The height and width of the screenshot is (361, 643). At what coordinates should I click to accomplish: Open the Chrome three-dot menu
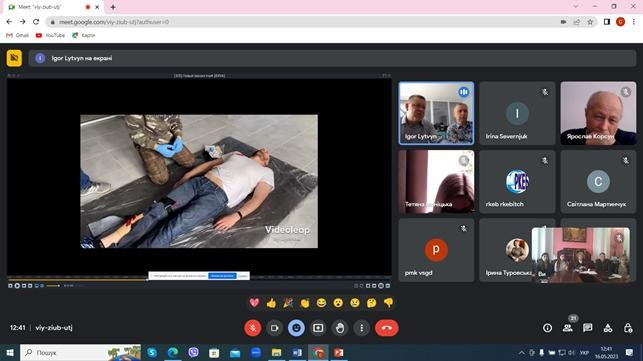point(634,22)
